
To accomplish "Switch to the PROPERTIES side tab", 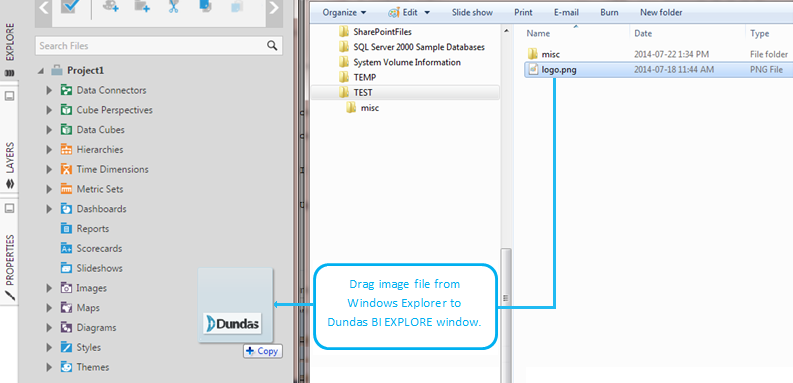I will pyautogui.click(x=10, y=260).
